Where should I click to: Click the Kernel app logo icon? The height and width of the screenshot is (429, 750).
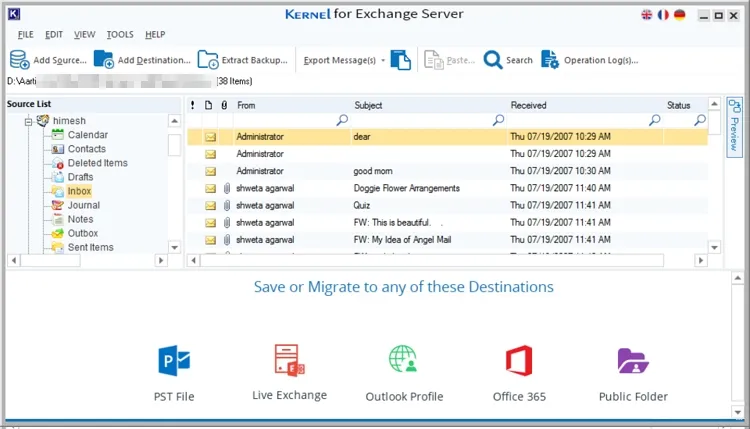pos(14,14)
